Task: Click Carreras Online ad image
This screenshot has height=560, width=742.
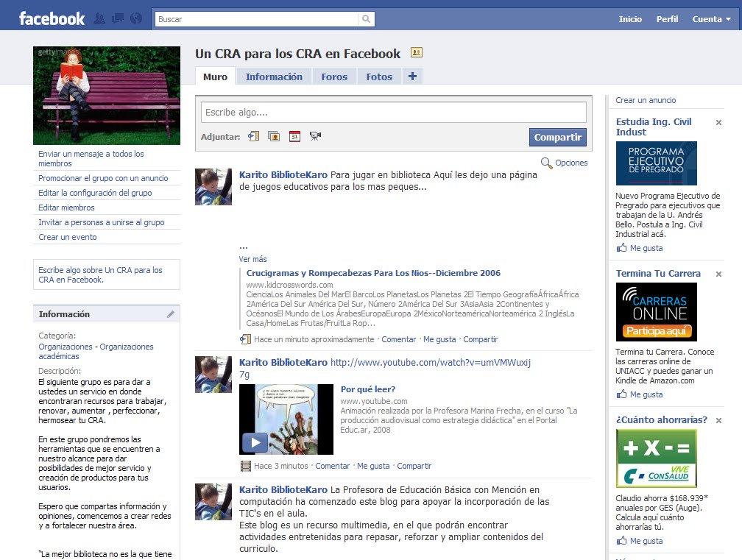Action: (x=657, y=312)
